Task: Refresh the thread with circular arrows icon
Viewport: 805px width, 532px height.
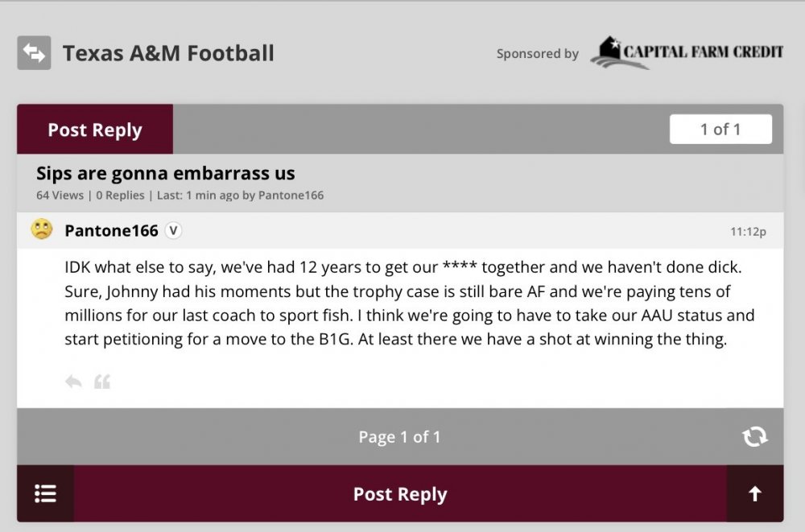Action: pyautogui.click(x=754, y=436)
